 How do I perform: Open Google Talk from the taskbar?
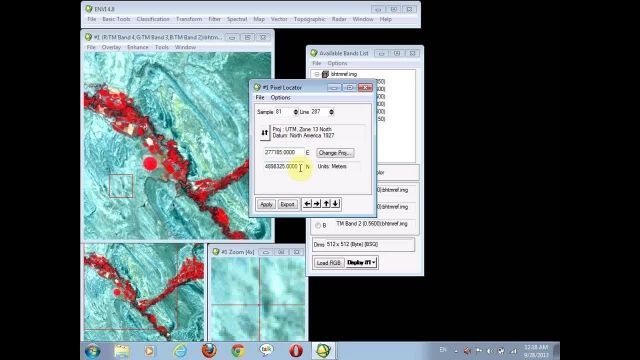267,350
